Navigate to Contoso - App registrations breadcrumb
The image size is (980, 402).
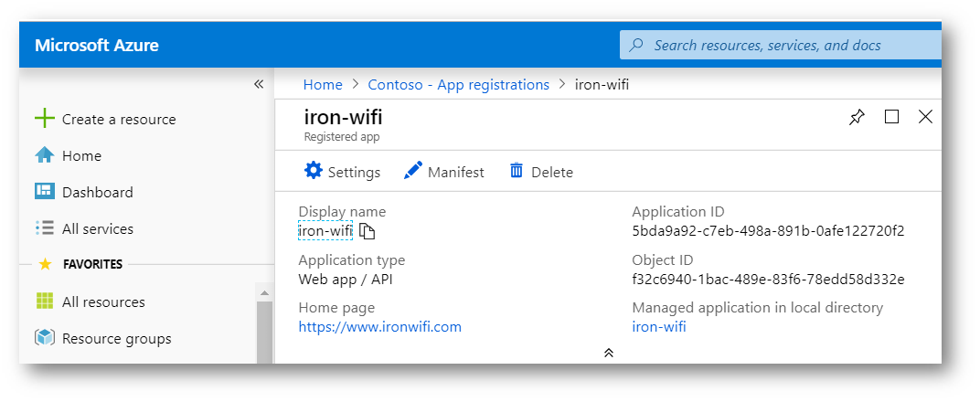coord(459,84)
